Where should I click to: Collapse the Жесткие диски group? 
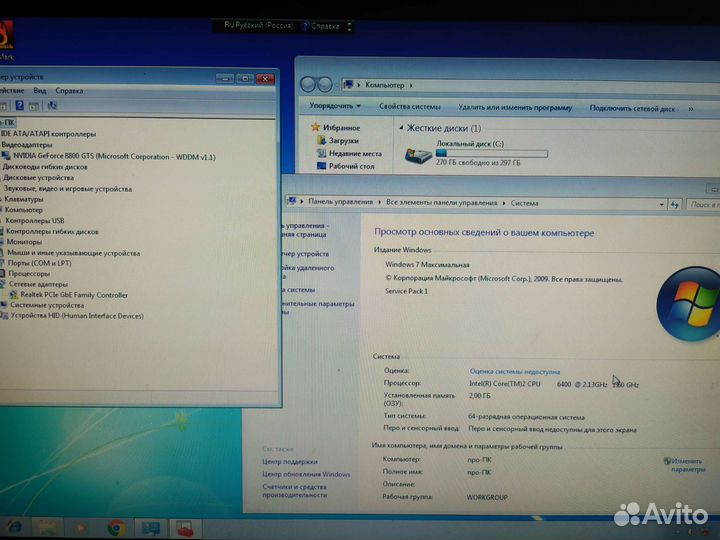tap(401, 128)
